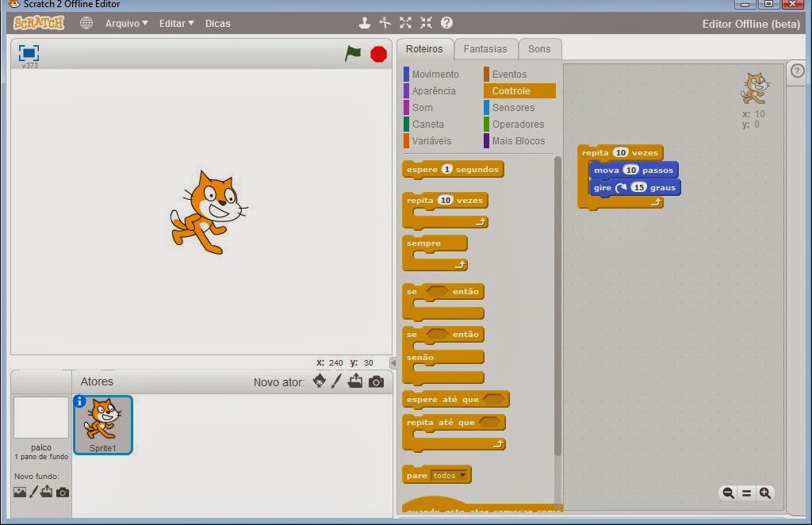Select the Shrink sprite tool
Viewport: 812px width, 525px height.
pos(426,23)
